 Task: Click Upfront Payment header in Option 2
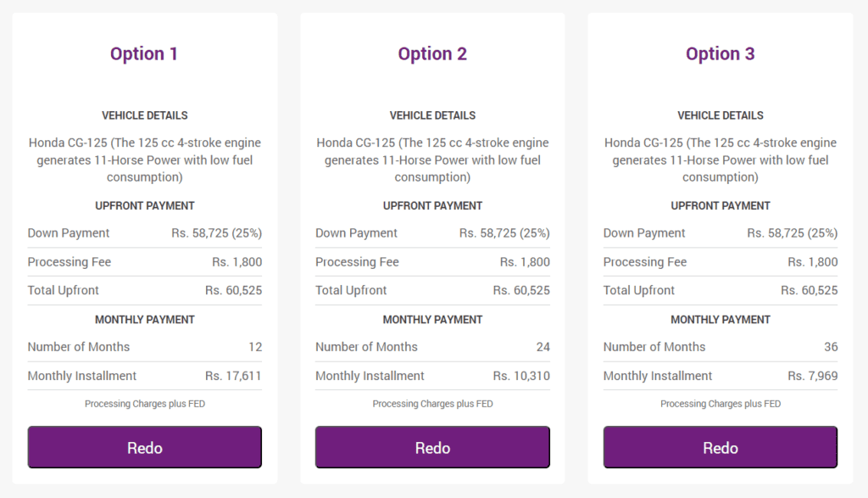(x=432, y=205)
